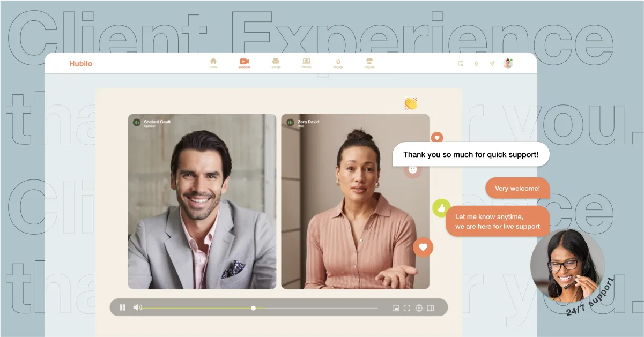Click the "Let me know anytime" chat bubble
This screenshot has height=337, width=644.
pyautogui.click(x=498, y=221)
